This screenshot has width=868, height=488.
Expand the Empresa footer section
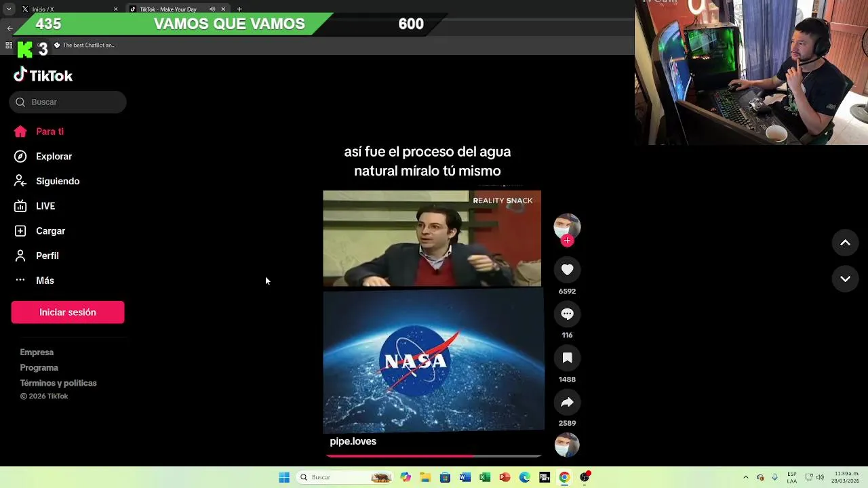pyautogui.click(x=37, y=352)
